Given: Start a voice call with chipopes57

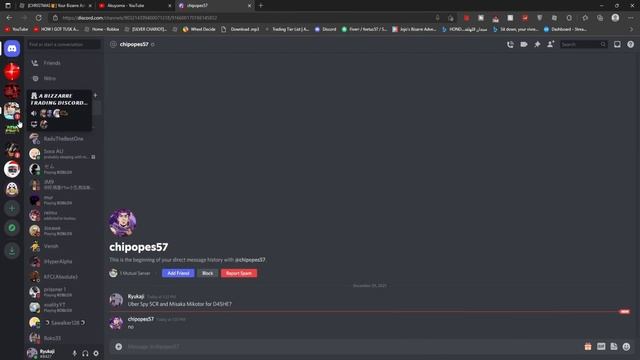Looking at the screenshot, I should click(x=510, y=44).
